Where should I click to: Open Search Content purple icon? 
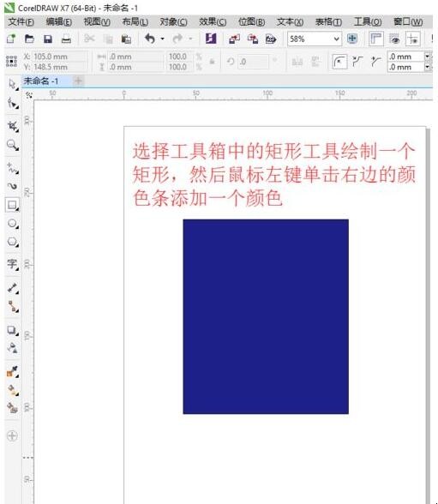click(211, 39)
